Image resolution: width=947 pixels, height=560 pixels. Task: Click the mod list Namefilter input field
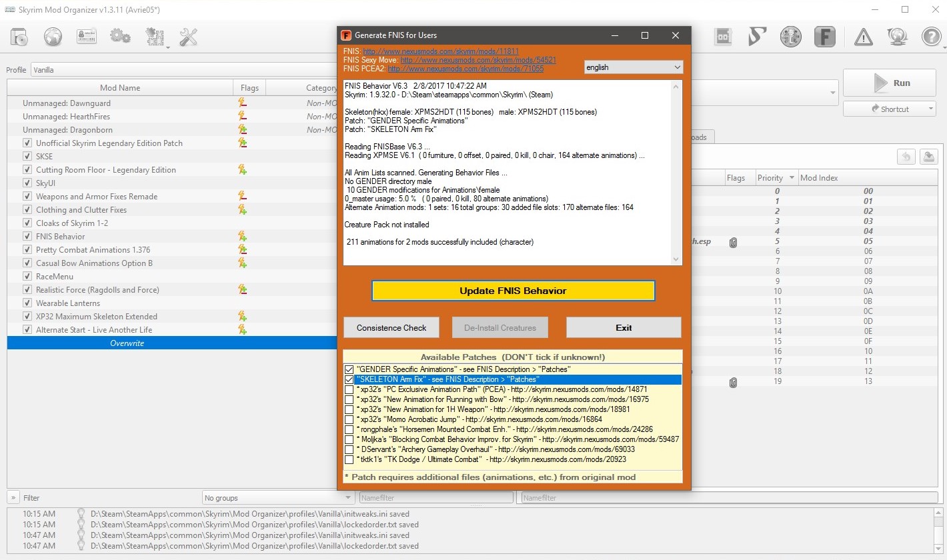tap(436, 498)
